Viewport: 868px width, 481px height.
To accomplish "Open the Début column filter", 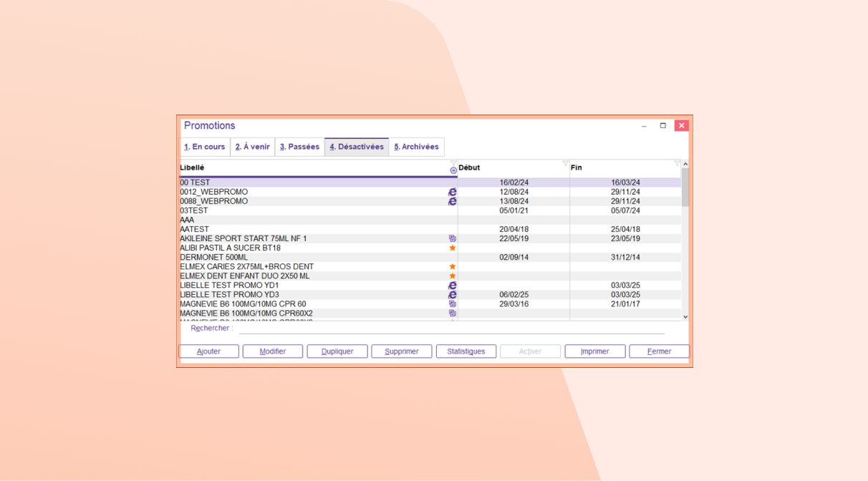I will 566,163.
